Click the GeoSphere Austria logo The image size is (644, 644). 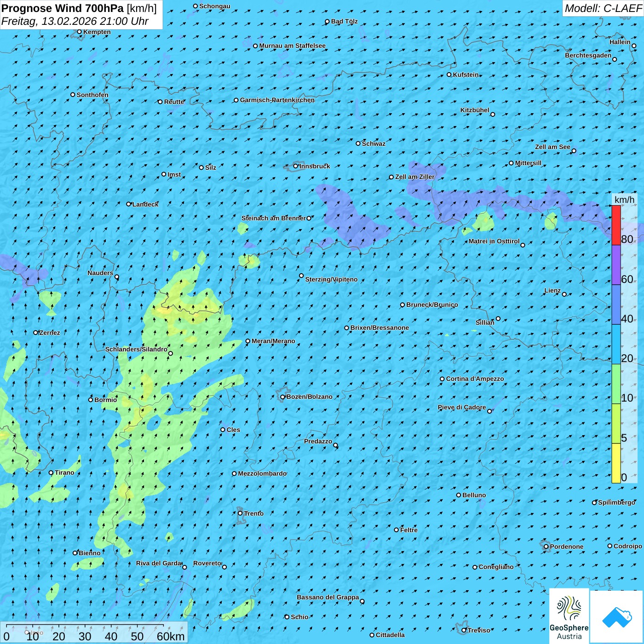pos(569,616)
